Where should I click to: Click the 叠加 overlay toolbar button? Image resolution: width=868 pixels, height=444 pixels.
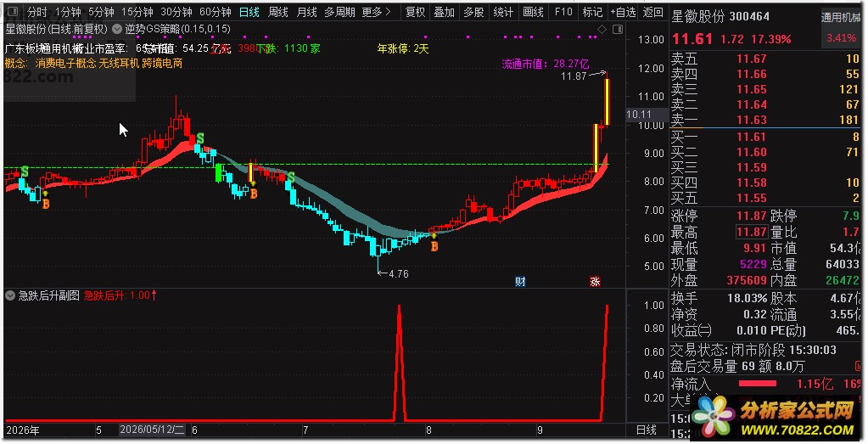click(x=445, y=12)
